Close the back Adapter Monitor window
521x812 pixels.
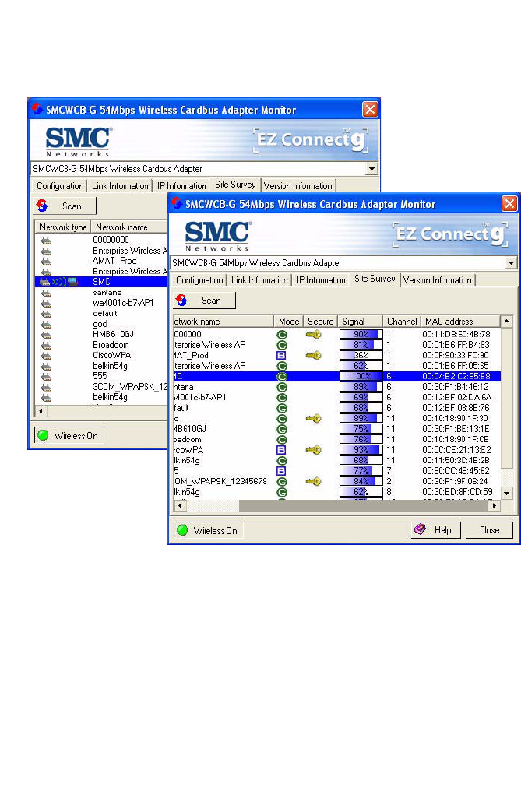pyautogui.click(x=370, y=109)
